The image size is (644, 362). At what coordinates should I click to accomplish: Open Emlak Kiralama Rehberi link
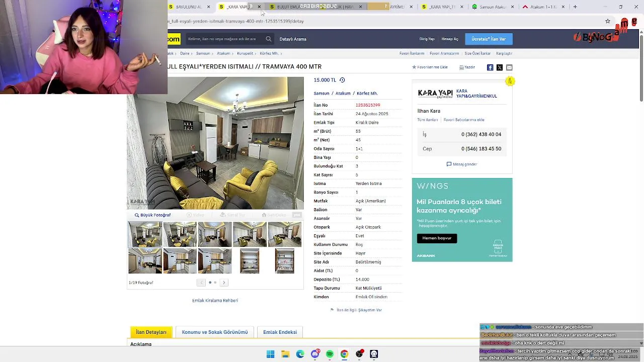[215, 300]
